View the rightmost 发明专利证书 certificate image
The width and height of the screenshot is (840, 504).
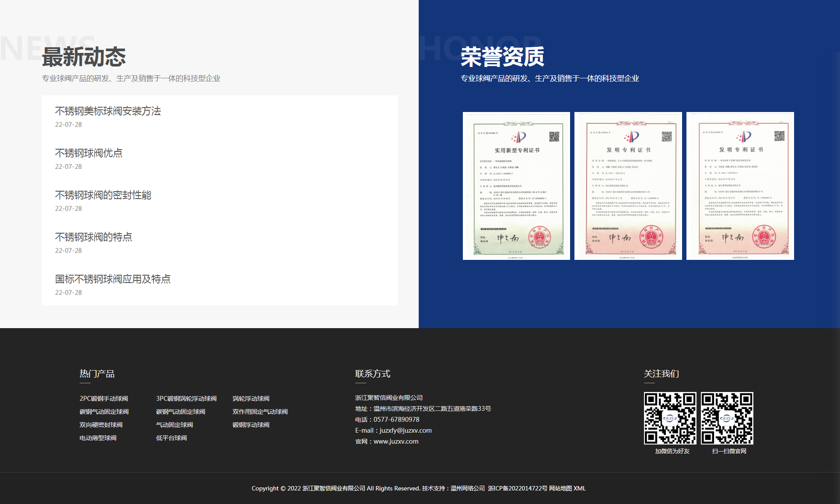tap(740, 186)
